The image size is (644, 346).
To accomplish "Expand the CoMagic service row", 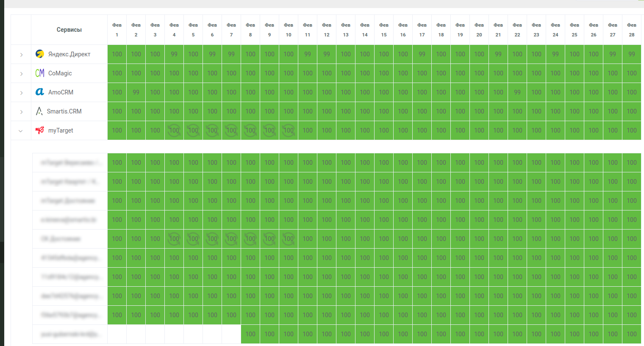I will point(21,74).
